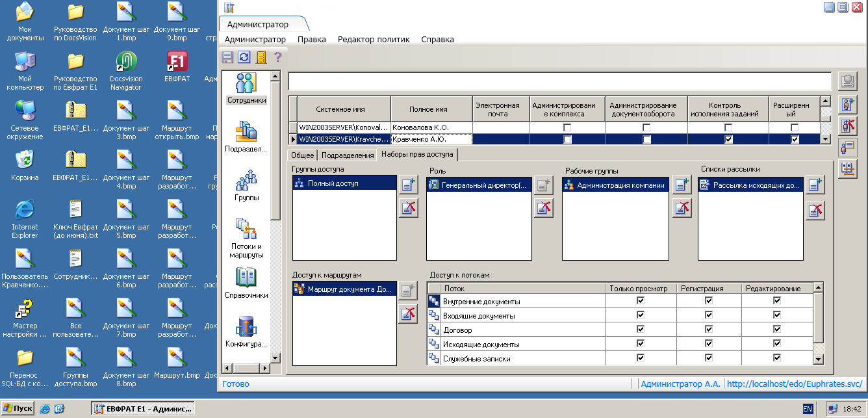Click the question mark Help icon

point(277,57)
